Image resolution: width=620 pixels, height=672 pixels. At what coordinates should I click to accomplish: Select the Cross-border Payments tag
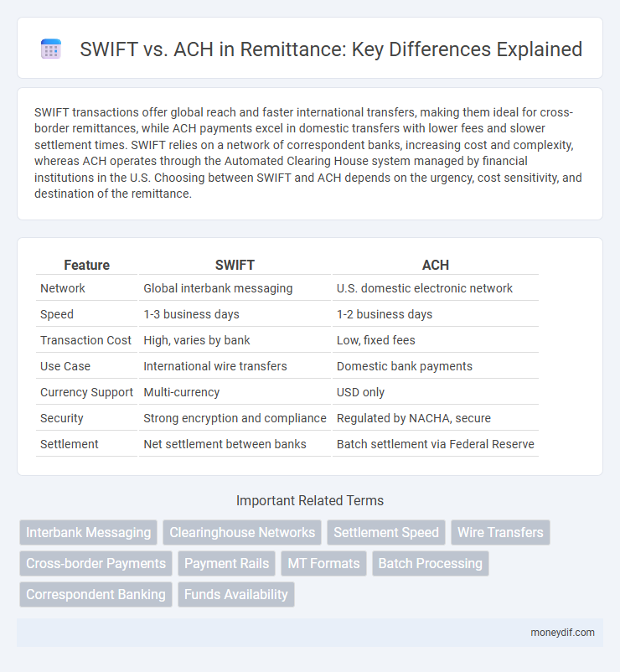(x=96, y=563)
